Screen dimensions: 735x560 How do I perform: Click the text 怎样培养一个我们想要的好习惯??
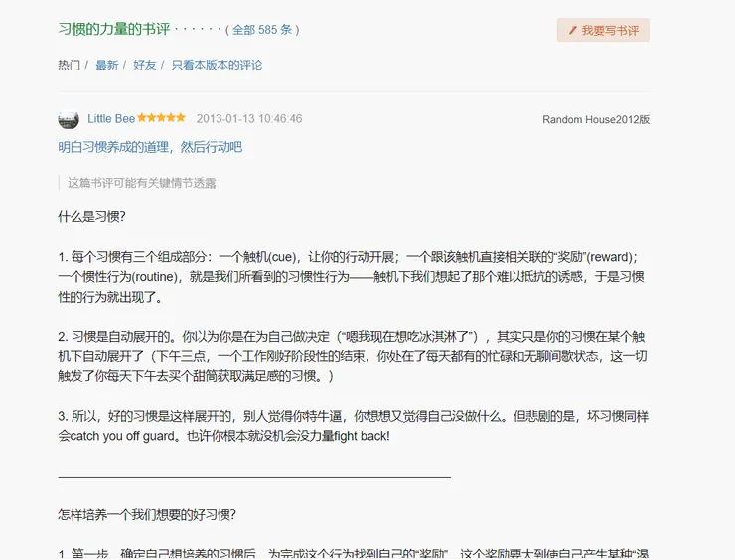coord(147,515)
